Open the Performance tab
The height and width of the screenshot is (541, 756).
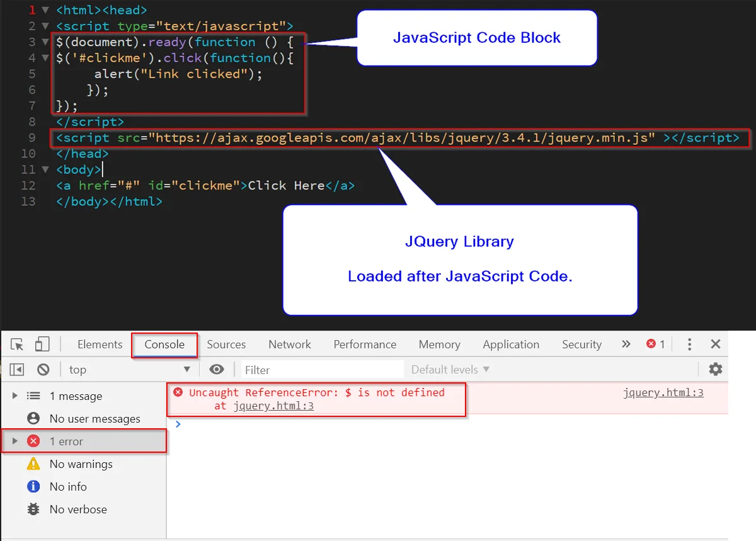[365, 345]
